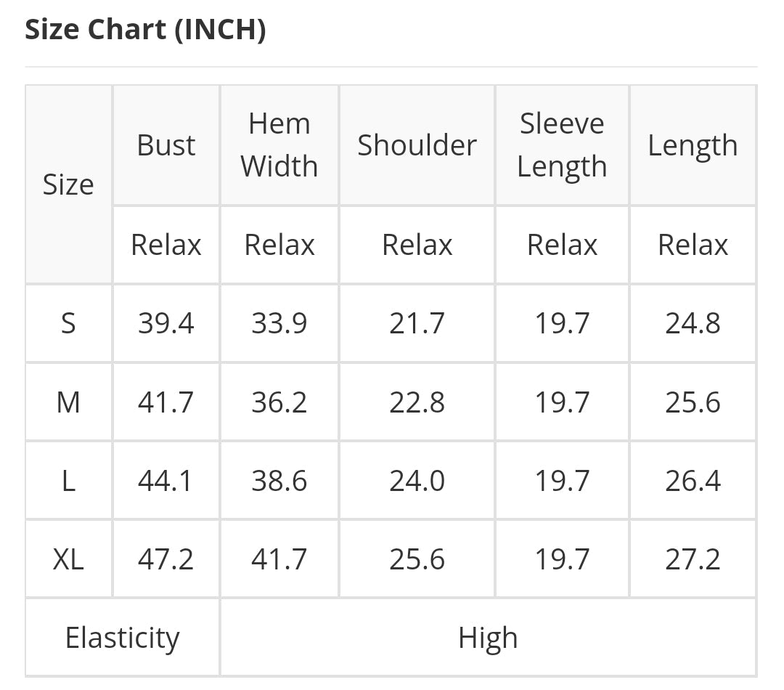This screenshot has width=784, height=690.
Task: Click the 36.2 hem width value
Action: (279, 402)
